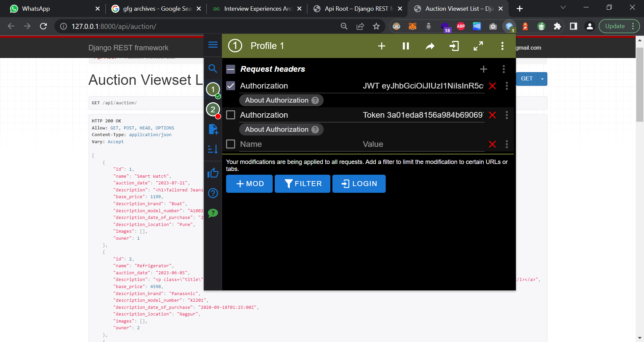Click the page vertical scrollbar thumb
Screen dimensions: 644x342
click(x=640, y=84)
